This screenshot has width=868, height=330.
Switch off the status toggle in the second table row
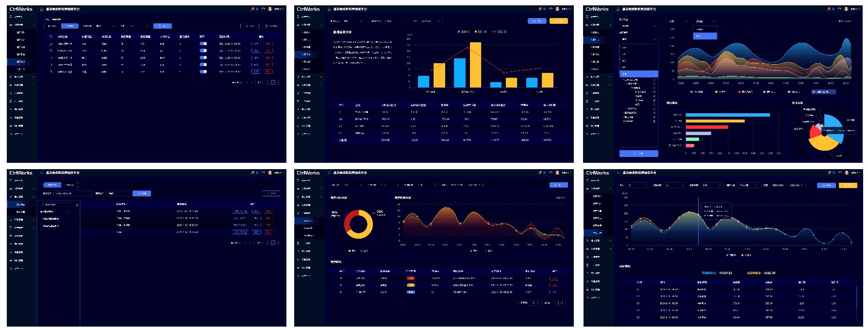click(203, 51)
